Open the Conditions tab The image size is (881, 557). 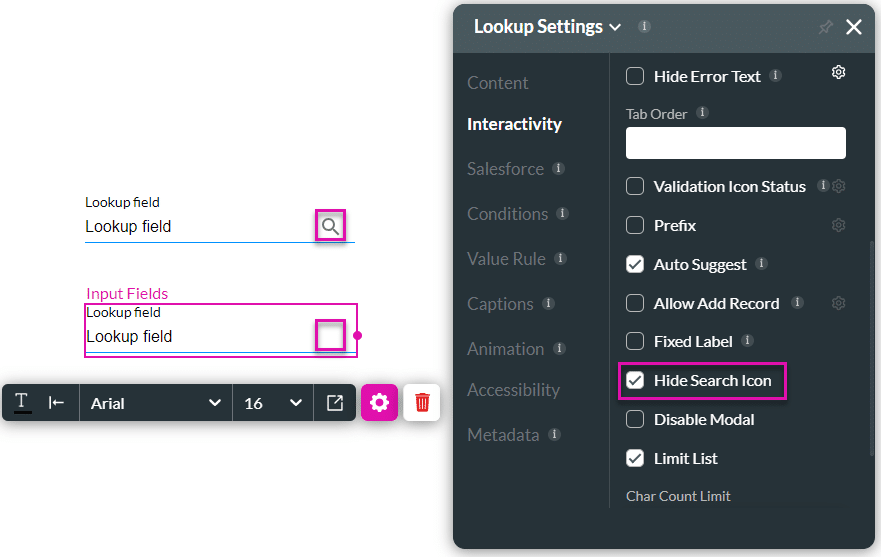click(x=508, y=214)
